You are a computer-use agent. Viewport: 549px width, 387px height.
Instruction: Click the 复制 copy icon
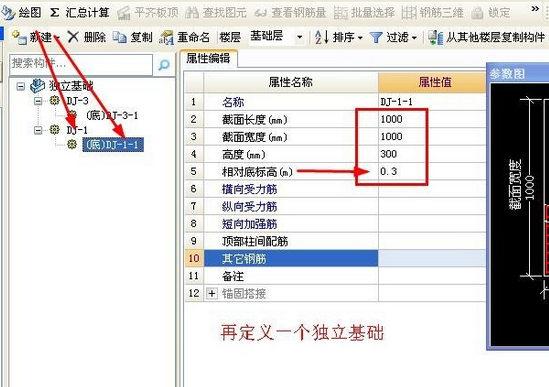coord(120,37)
